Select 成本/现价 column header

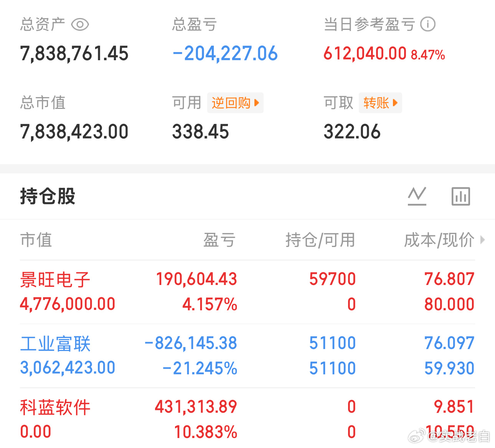(x=439, y=240)
